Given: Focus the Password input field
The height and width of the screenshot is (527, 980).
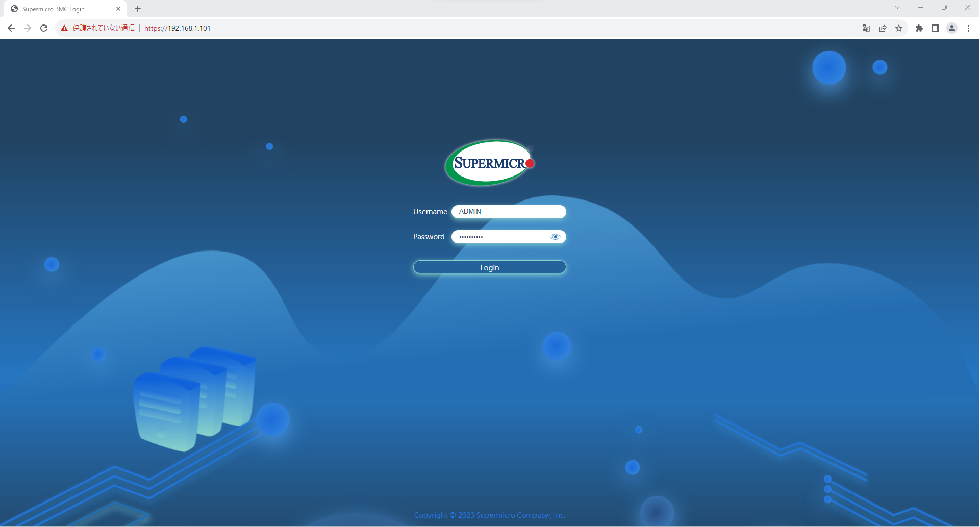Looking at the screenshot, I should (x=509, y=237).
